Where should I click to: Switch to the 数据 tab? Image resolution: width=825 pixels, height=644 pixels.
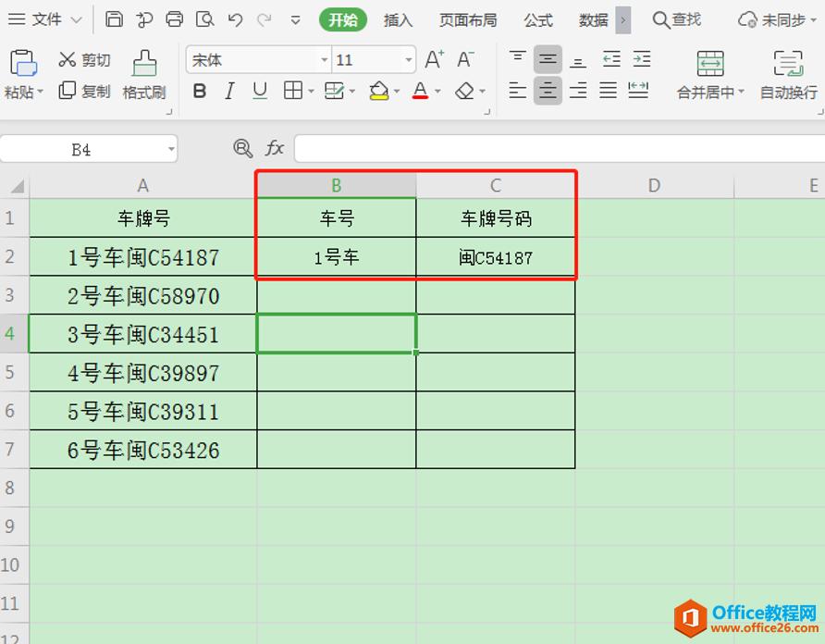(x=594, y=20)
